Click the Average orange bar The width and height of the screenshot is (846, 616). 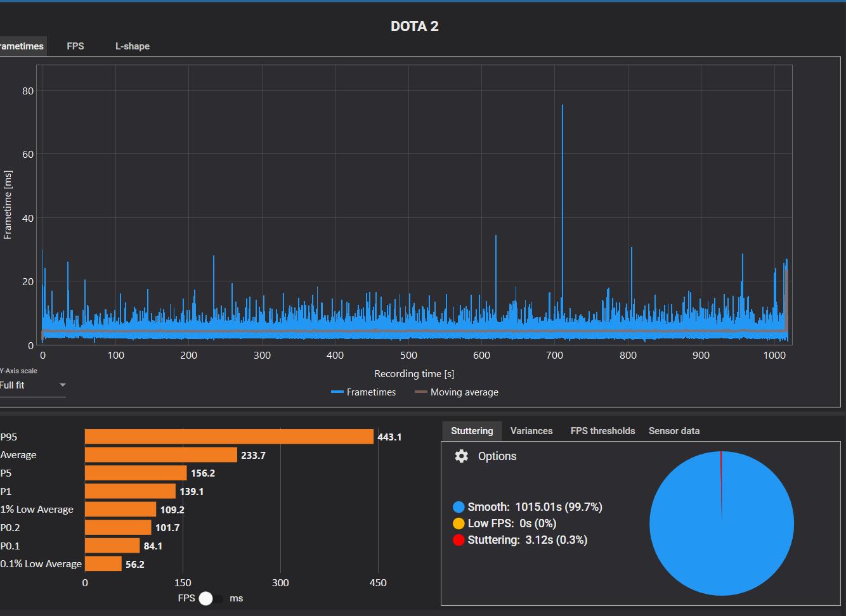coord(161,455)
